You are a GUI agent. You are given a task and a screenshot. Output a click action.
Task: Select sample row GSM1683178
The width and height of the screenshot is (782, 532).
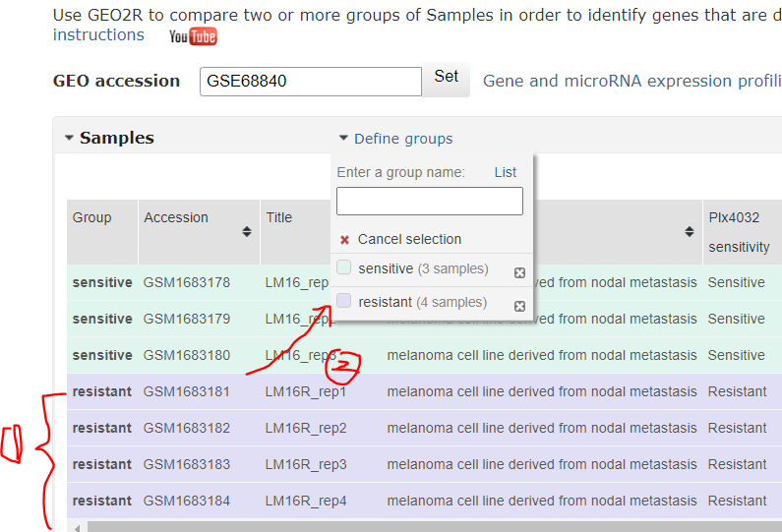[x=187, y=282]
